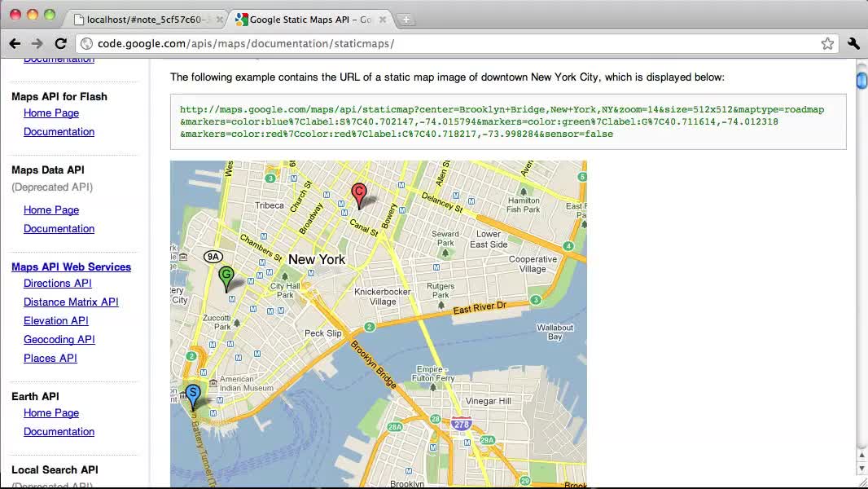Click the scroll-down arrow on the scrollbar
The image size is (868, 489).
pos(861,469)
